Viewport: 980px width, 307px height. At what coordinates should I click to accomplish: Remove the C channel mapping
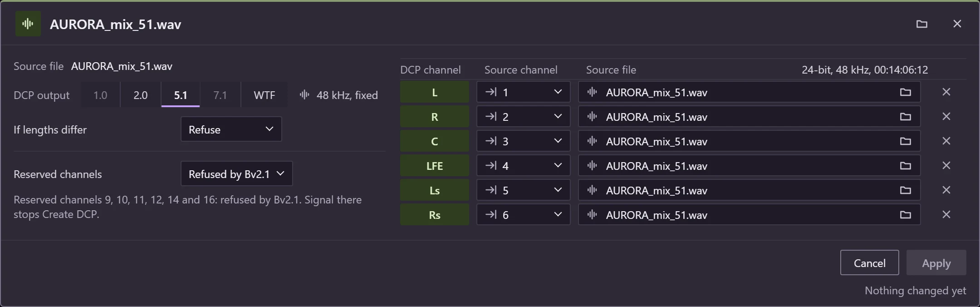click(946, 141)
